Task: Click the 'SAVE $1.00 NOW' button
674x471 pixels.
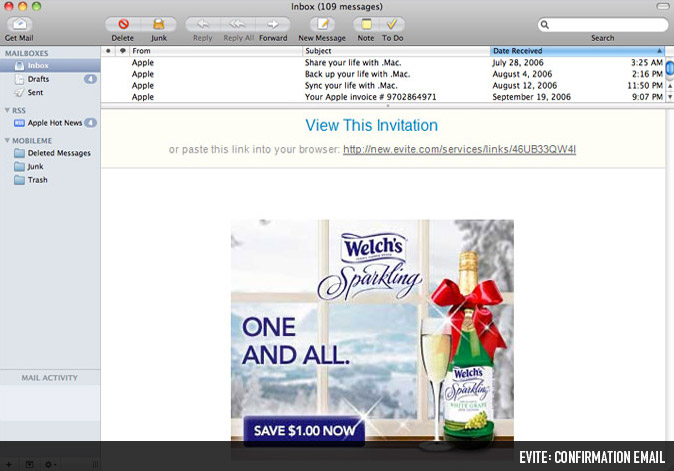Action: [x=304, y=430]
